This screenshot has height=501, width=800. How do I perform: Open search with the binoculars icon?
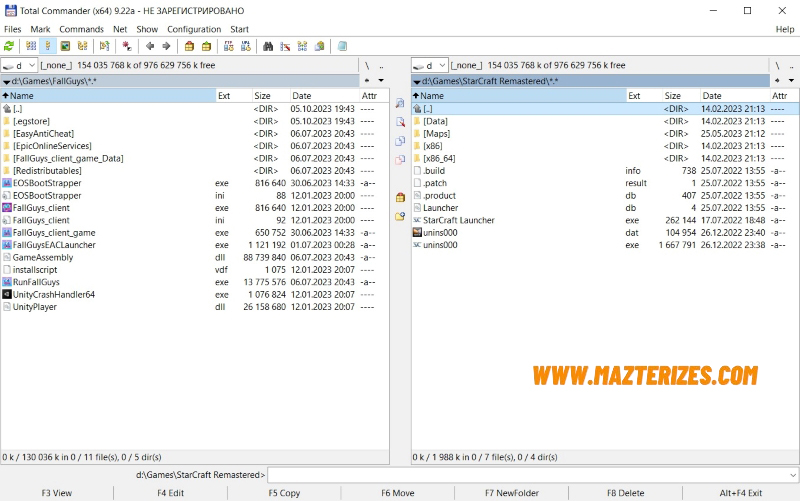[268, 46]
